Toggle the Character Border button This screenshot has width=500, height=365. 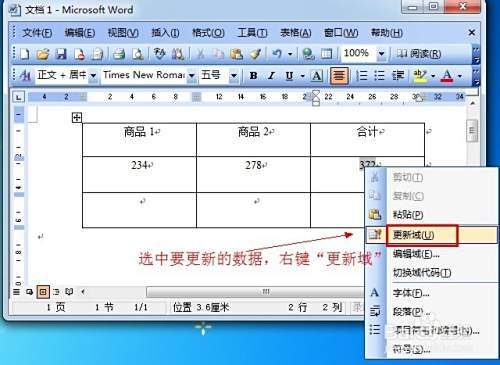[317, 76]
